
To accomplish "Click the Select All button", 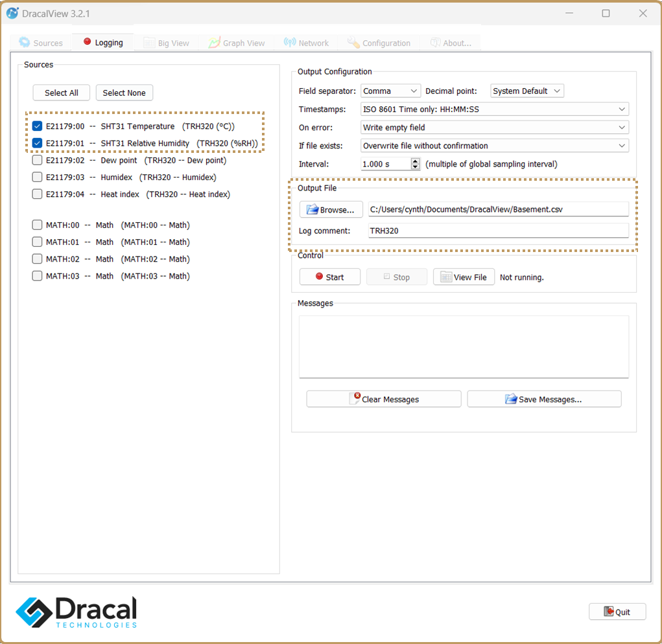I will pos(62,93).
